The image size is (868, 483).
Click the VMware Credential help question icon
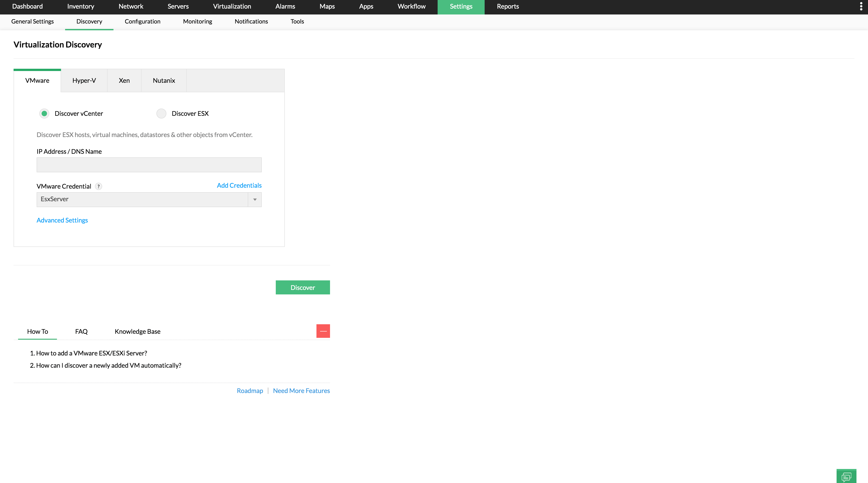tap(98, 186)
